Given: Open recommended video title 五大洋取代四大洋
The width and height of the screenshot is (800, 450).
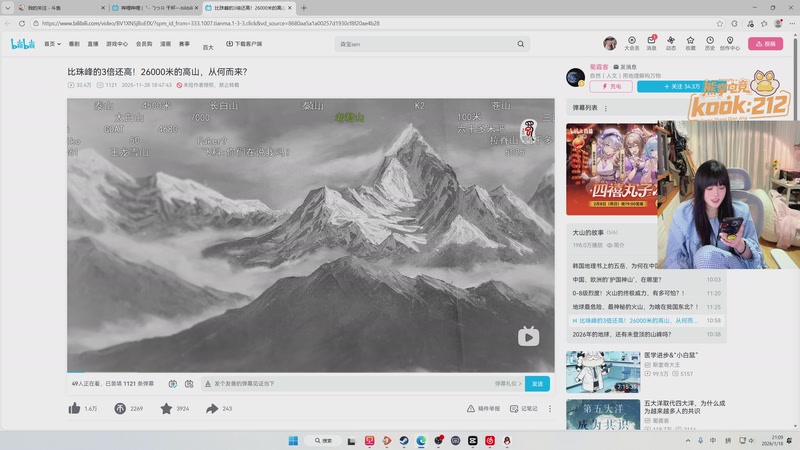Looking at the screenshot, I should [684, 407].
